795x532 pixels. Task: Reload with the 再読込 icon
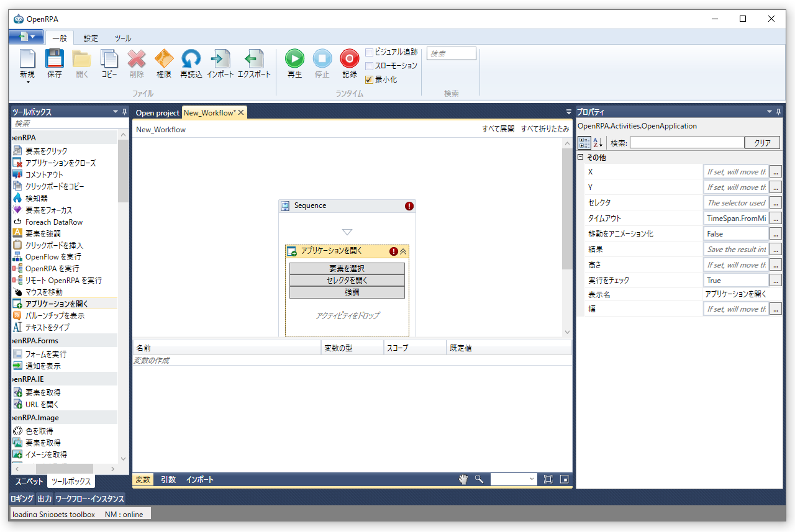tap(191, 64)
